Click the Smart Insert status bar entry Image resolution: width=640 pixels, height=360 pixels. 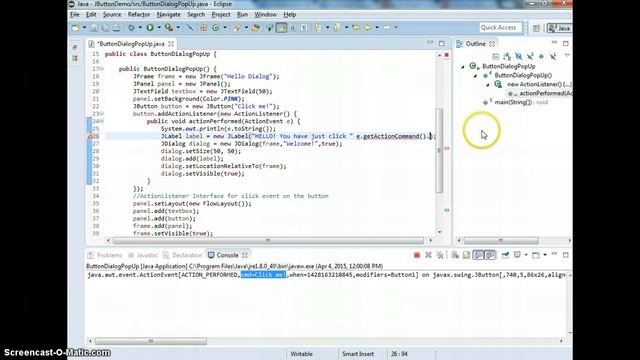click(x=358, y=354)
